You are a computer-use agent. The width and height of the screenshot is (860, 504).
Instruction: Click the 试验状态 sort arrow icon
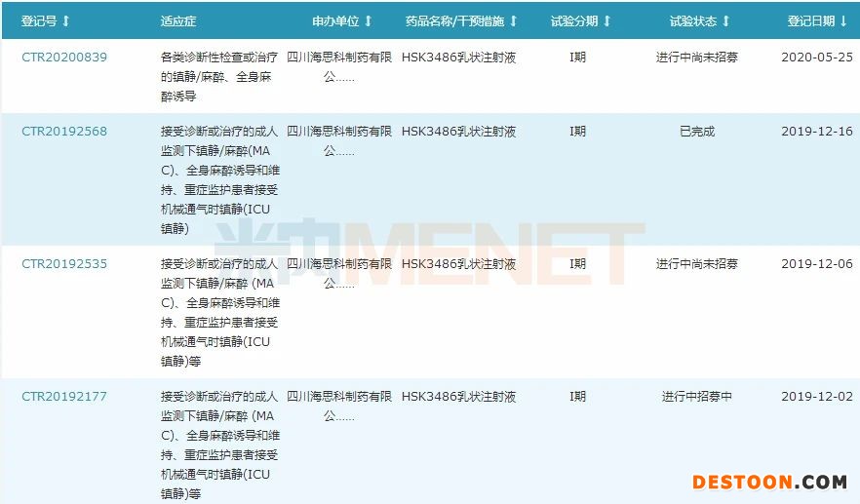point(725,20)
